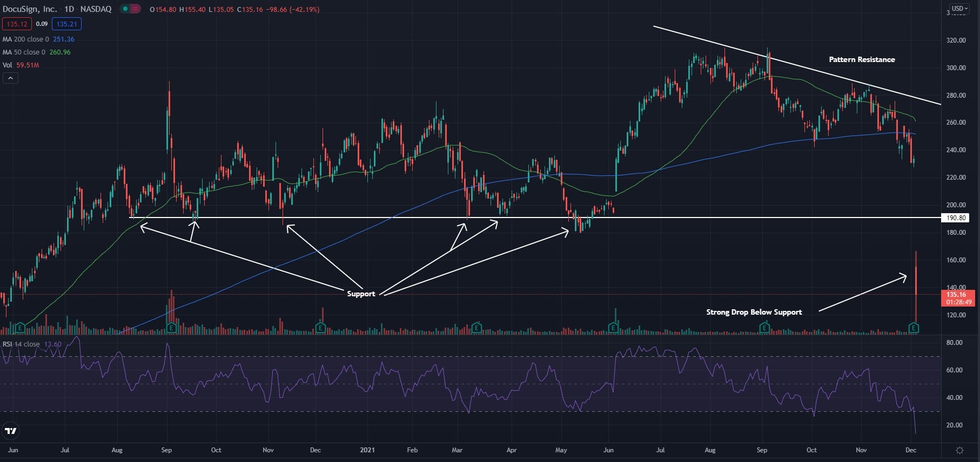The image size is (980, 462).
Task: Click the Apr label on time axis
Action: 512,450
